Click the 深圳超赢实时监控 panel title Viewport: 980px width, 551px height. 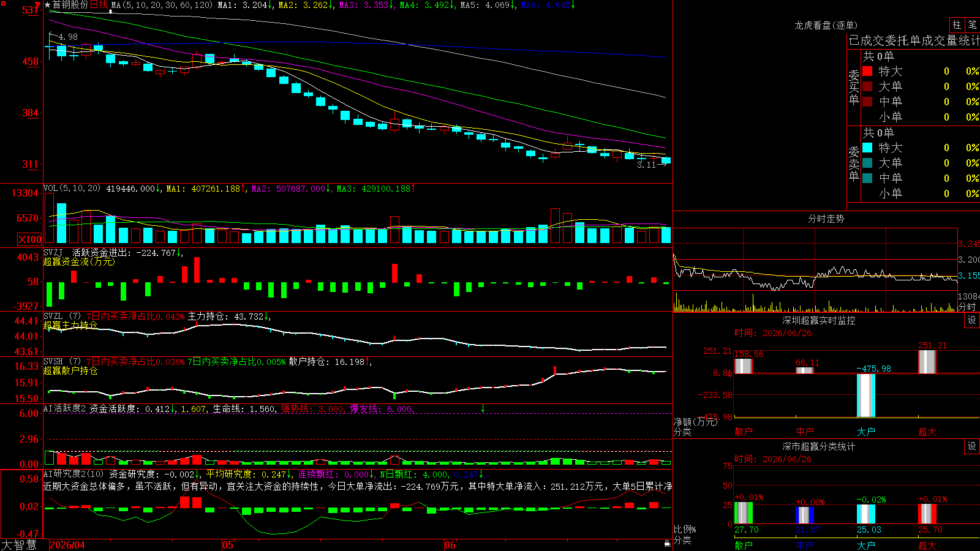pyautogui.click(x=819, y=320)
